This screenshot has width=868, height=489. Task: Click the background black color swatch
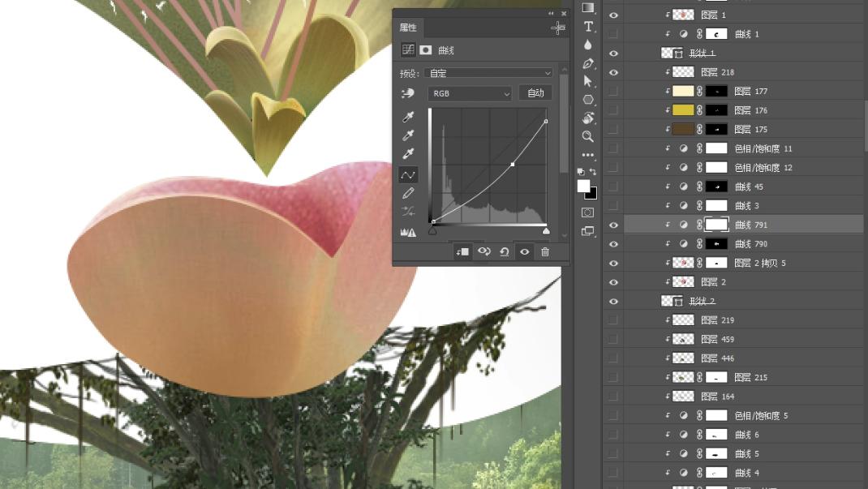[x=592, y=194]
